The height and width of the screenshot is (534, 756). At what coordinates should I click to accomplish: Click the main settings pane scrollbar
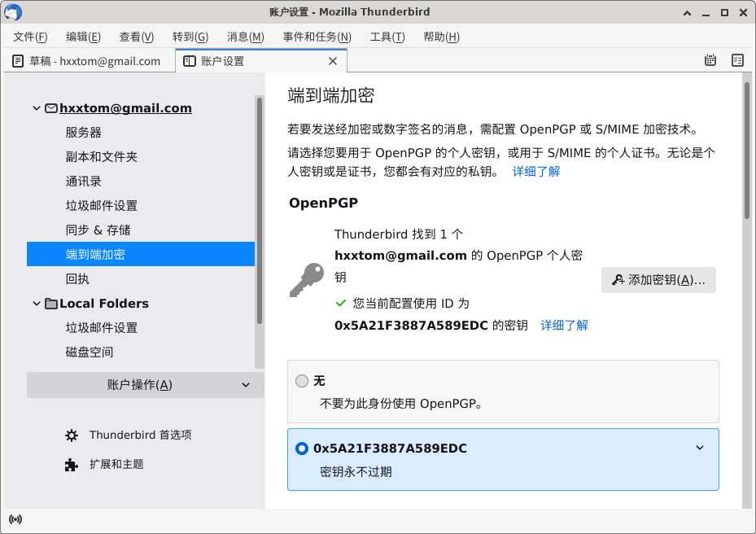747,151
